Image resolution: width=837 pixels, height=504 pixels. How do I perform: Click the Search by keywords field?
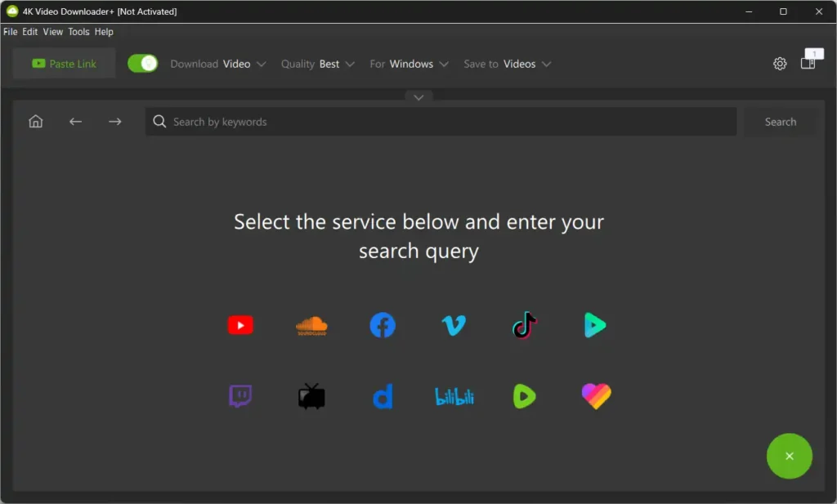[x=441, y=122]
